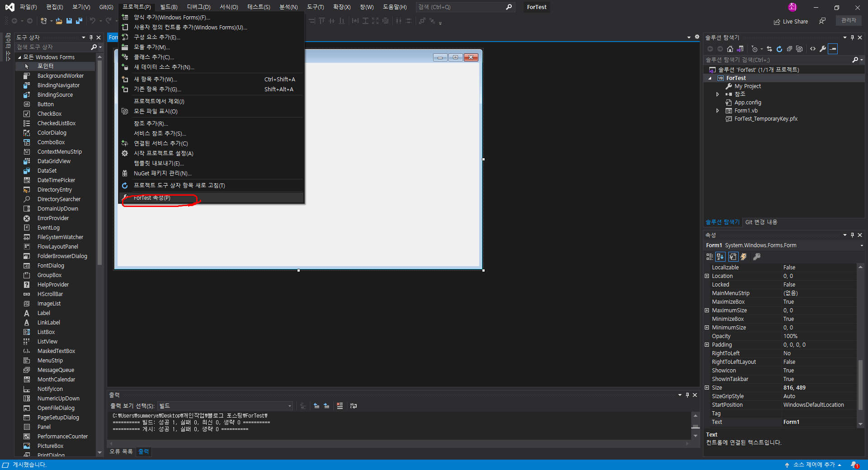Screen dimensions: 868x470
Task: Click Clear All icon in Output panel
Action: (340, 406)
